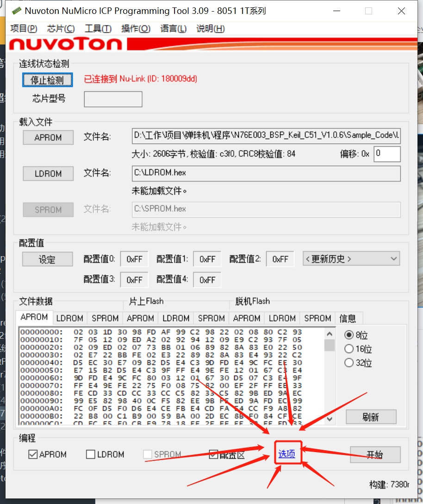Image resolution: width=423 pixels, height=504 pixels.
Task: Click the 配置值4 value box
Action: click(x=207, y=280)
